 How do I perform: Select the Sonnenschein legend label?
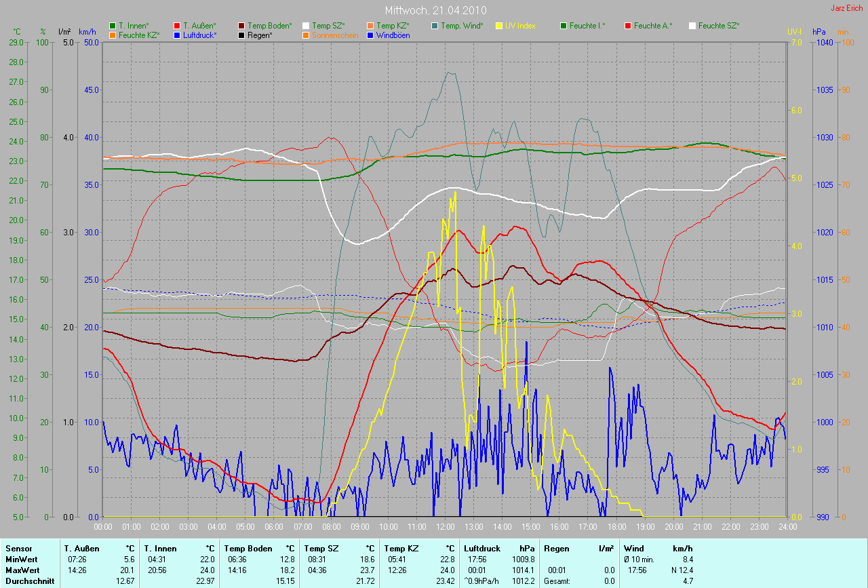pos(335,35)
